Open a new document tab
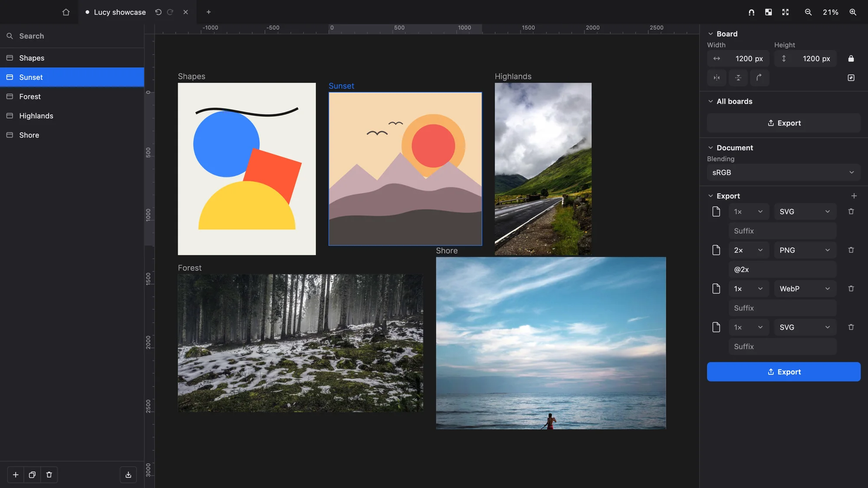Viewport: 868px width, 488px height. click(209, 12)
